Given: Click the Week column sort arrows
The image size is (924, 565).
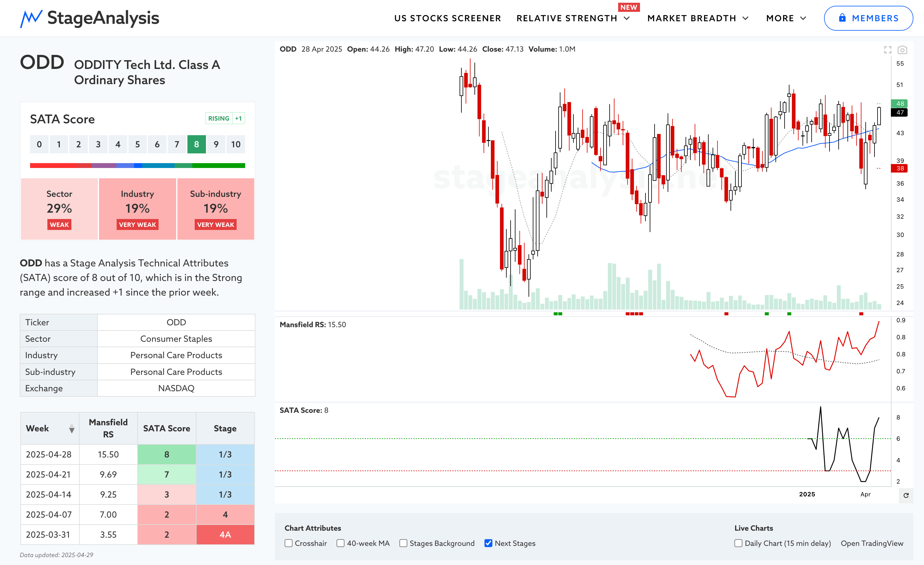Looking at the screenshot, I should (72, 429).
